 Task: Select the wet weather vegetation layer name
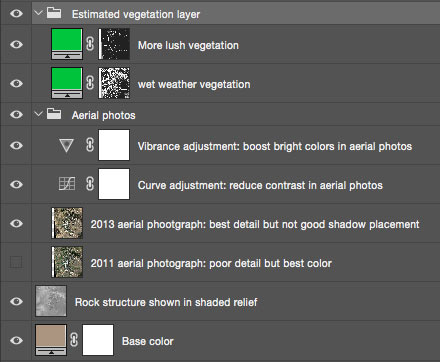coord(194,84)
